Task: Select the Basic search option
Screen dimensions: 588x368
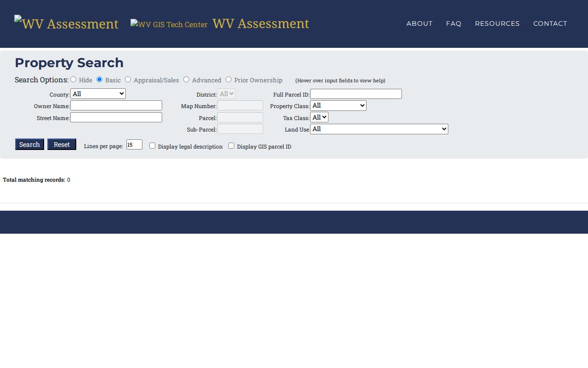Action: click(x=99, y=80)
